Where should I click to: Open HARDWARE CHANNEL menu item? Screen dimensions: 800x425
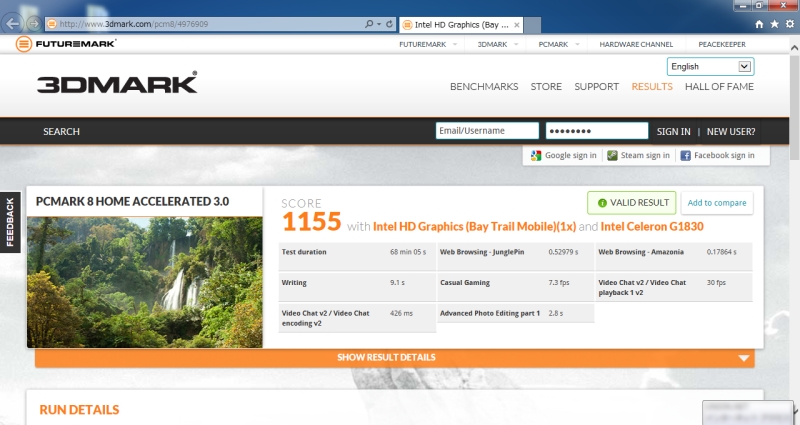click(x=636, y=44)
